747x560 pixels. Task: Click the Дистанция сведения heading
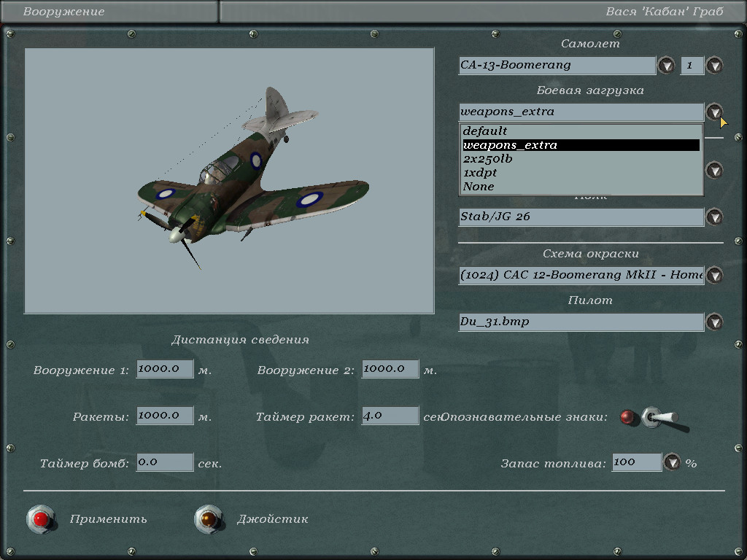(x=240, y=340)
